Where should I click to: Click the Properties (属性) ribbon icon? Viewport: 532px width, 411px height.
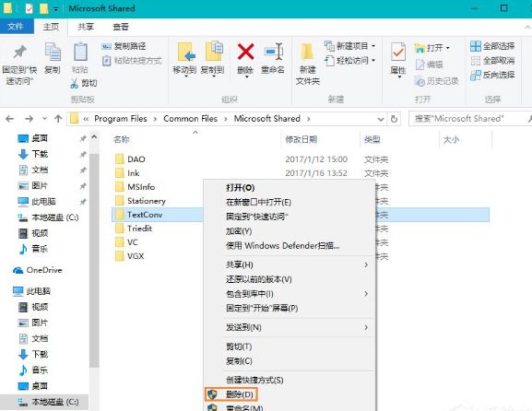[x=398, y=52]
